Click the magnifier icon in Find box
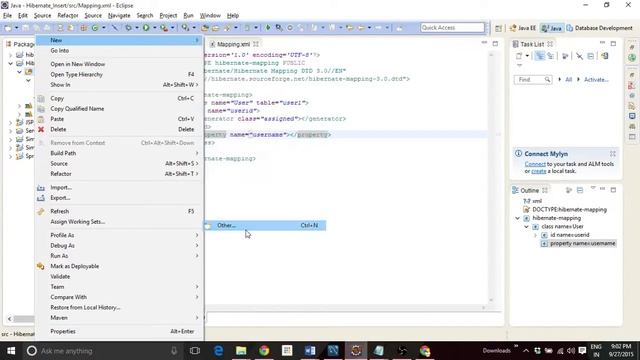 [x=547, y=80]
